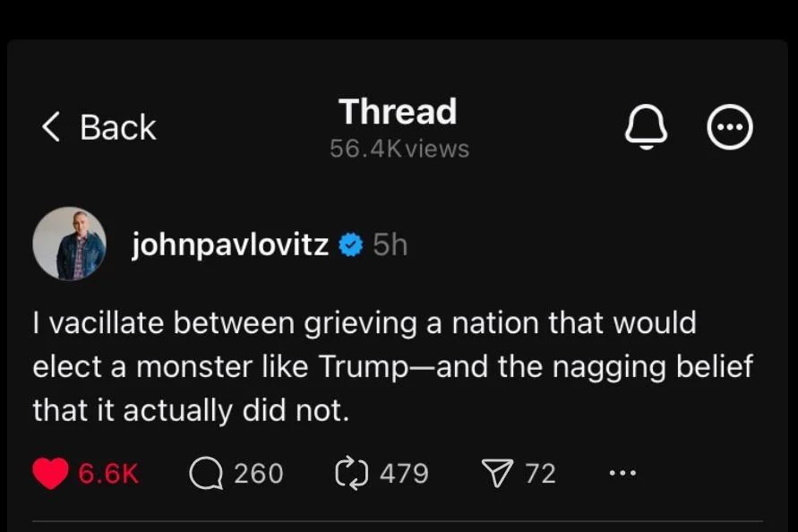The image size is (798, 532).
Task: Open the post's three-dot more menu
Action: [622, 473]
